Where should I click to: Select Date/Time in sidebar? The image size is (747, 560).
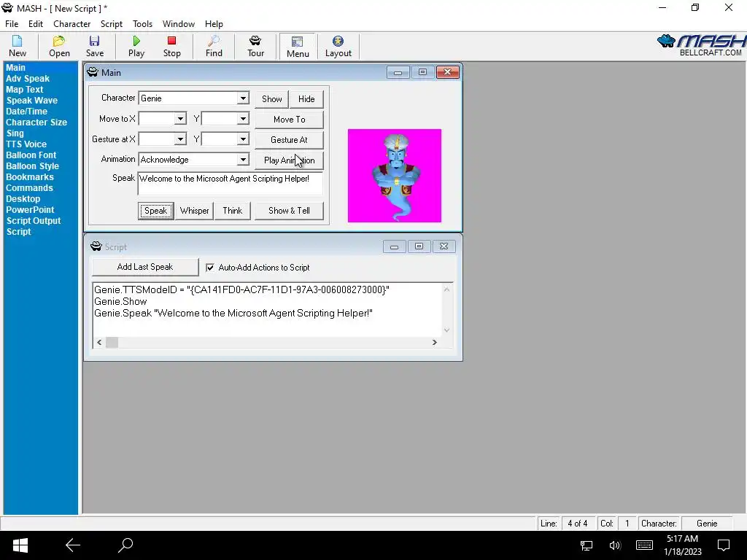26,112
